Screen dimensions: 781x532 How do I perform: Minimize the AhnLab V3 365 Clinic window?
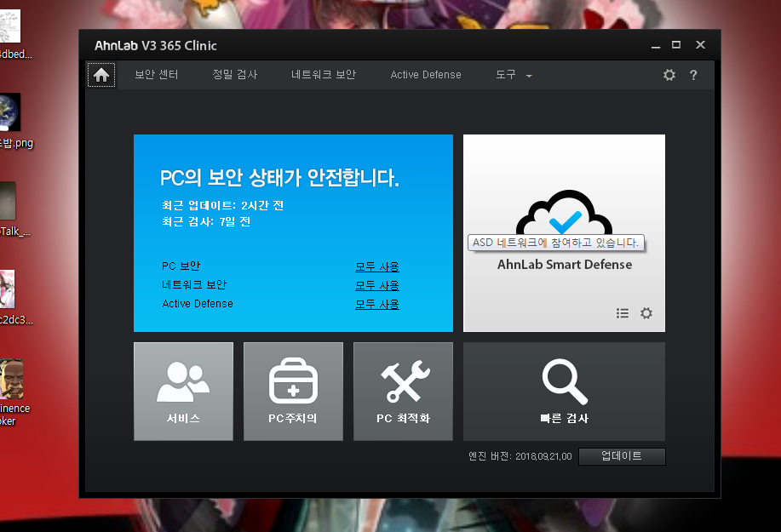pos(656,45)
